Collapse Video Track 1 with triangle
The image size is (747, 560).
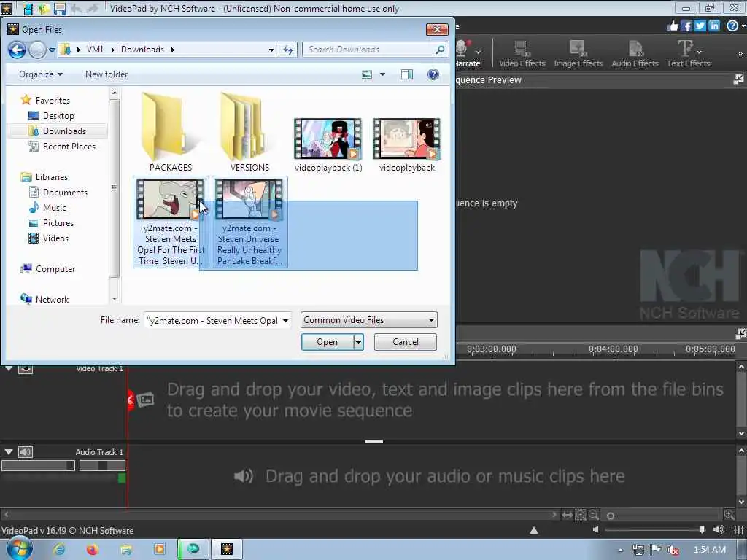point(9,368)
